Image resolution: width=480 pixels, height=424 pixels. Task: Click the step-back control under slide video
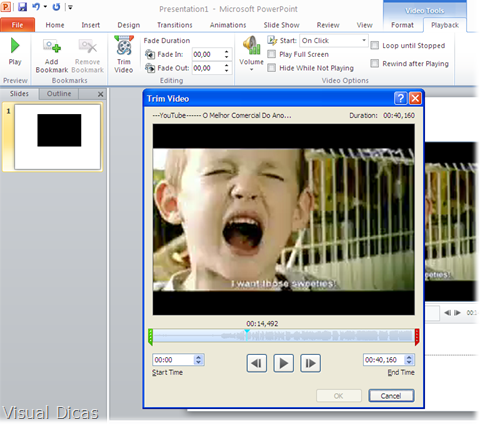click(x=447, y=313)
